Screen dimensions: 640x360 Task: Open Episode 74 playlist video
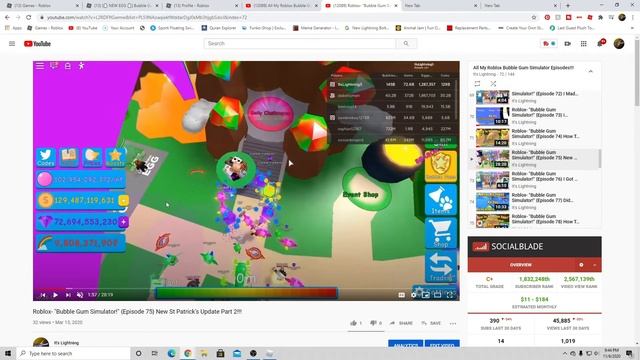tap(534, 137)
